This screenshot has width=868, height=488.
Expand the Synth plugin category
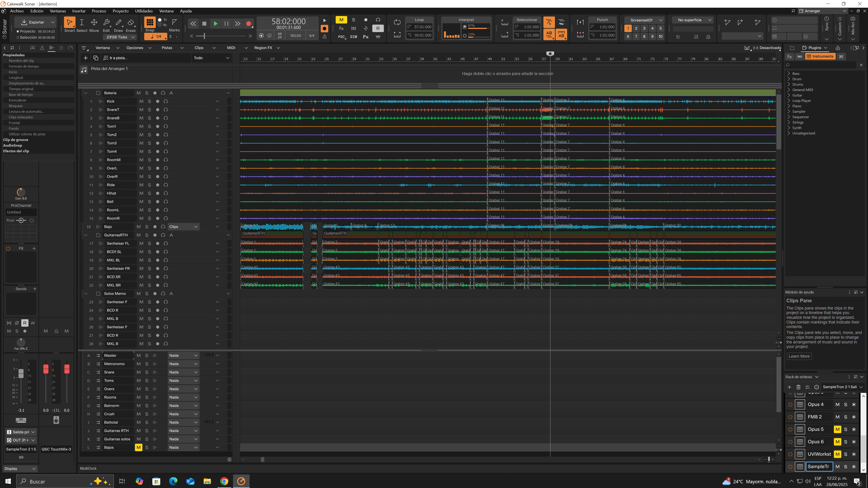coord(788,128)
